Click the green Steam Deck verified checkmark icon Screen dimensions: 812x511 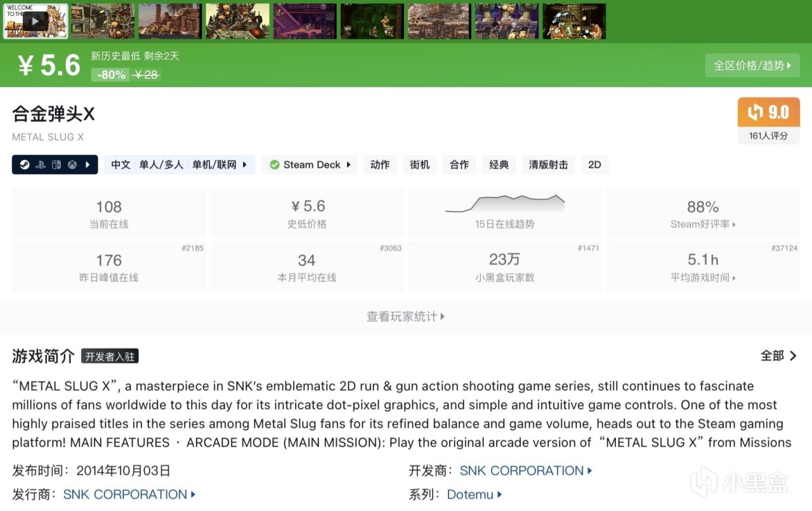point(275,164)
